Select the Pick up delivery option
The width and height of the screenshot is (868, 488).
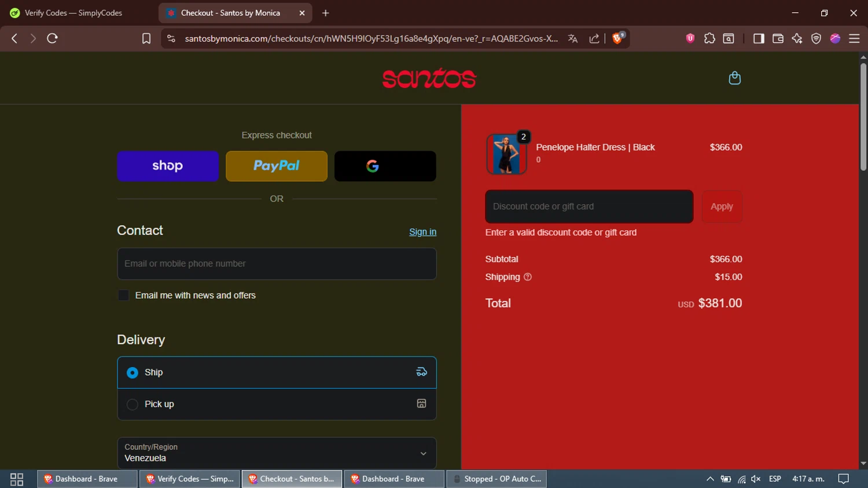277,404
